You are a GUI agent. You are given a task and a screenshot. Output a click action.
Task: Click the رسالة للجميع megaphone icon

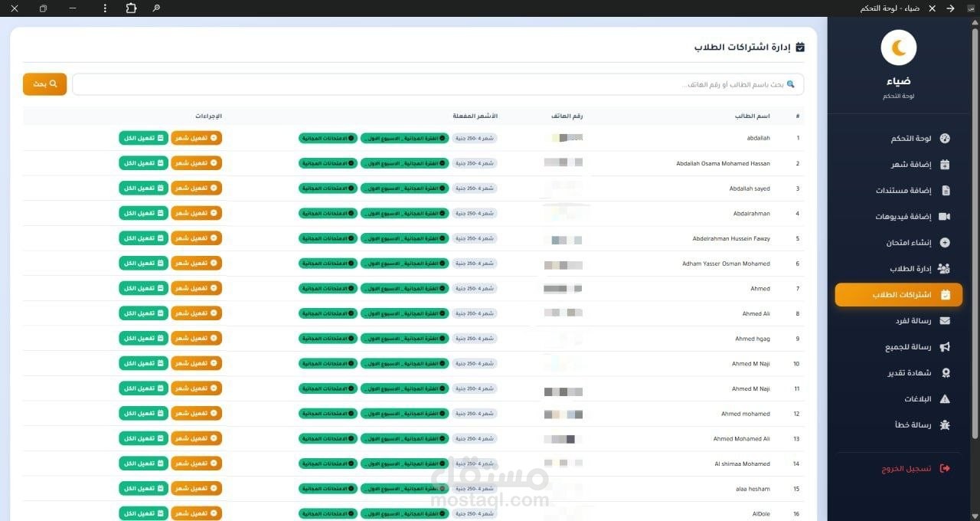click(x=945, y=347)
